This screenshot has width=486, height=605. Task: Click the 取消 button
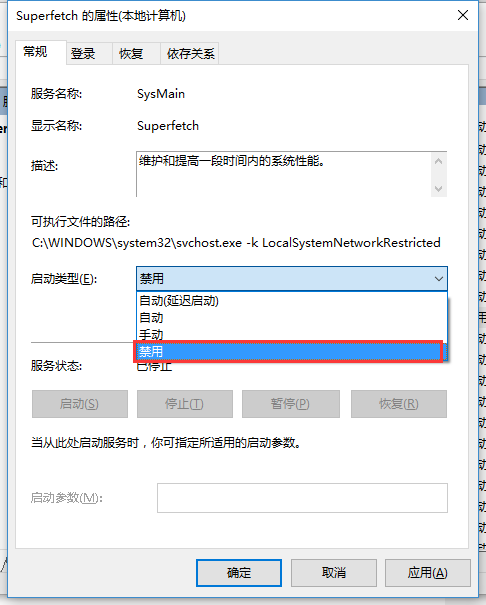click(334, 573)
